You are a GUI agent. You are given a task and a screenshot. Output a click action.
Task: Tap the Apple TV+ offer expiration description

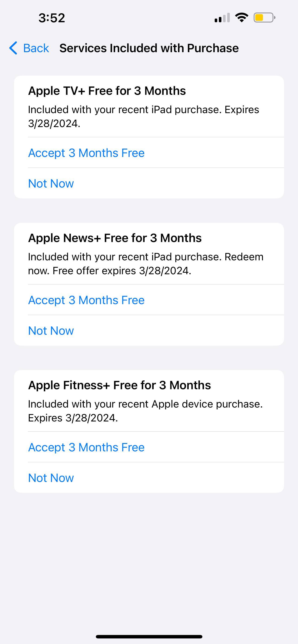point(143,117)
